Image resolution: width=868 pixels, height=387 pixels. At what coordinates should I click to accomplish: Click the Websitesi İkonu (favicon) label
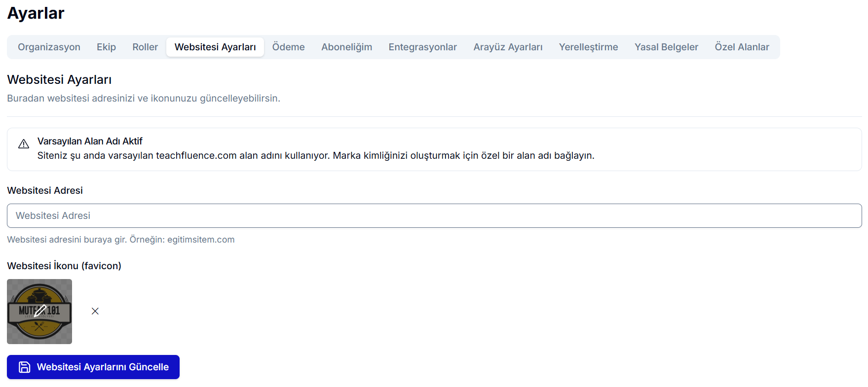64,266
